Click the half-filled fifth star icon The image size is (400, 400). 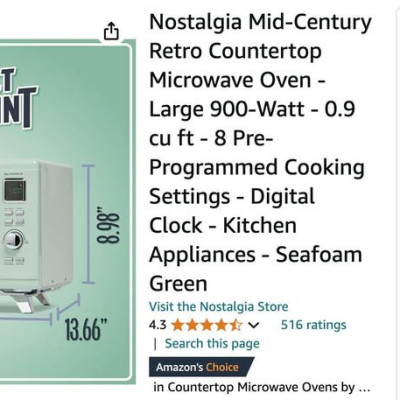click(x=235, y=325)
